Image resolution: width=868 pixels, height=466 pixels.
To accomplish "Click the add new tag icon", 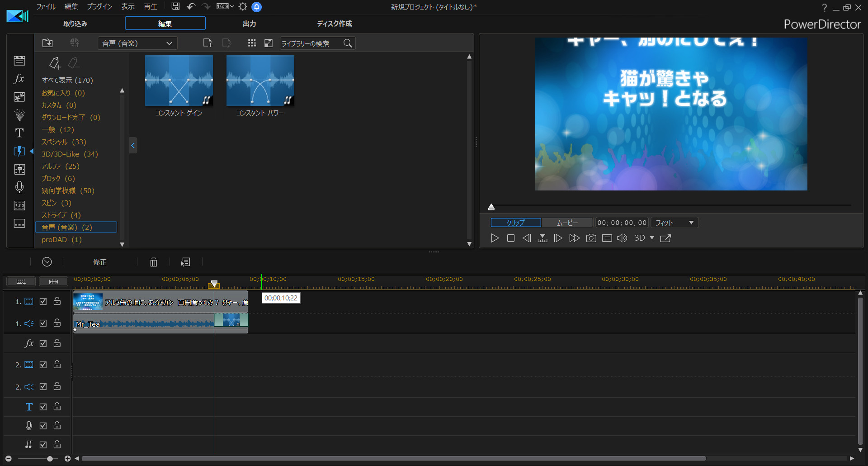I will pos(55,63).
